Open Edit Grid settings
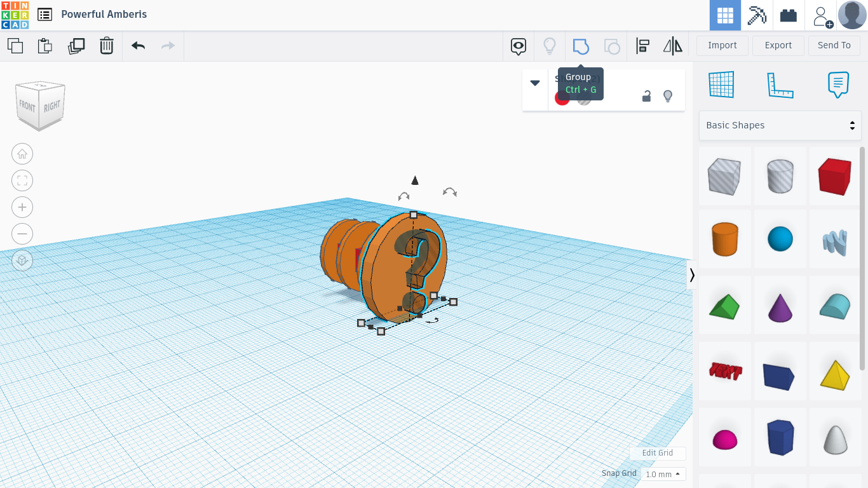Image resolution: width=868 pixels, height=488 pixels. [x=658, y=453]
